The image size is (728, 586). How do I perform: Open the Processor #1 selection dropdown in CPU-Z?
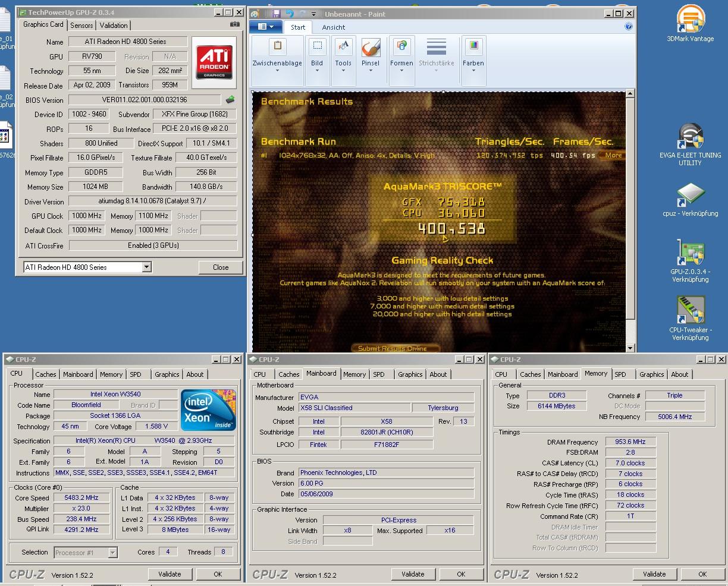[86, 553]
